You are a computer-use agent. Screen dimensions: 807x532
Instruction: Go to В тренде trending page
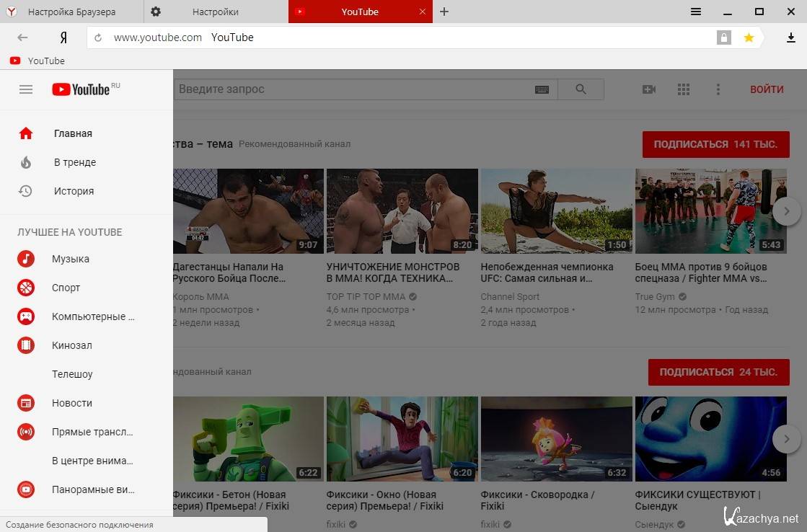(x=74, y=162)
